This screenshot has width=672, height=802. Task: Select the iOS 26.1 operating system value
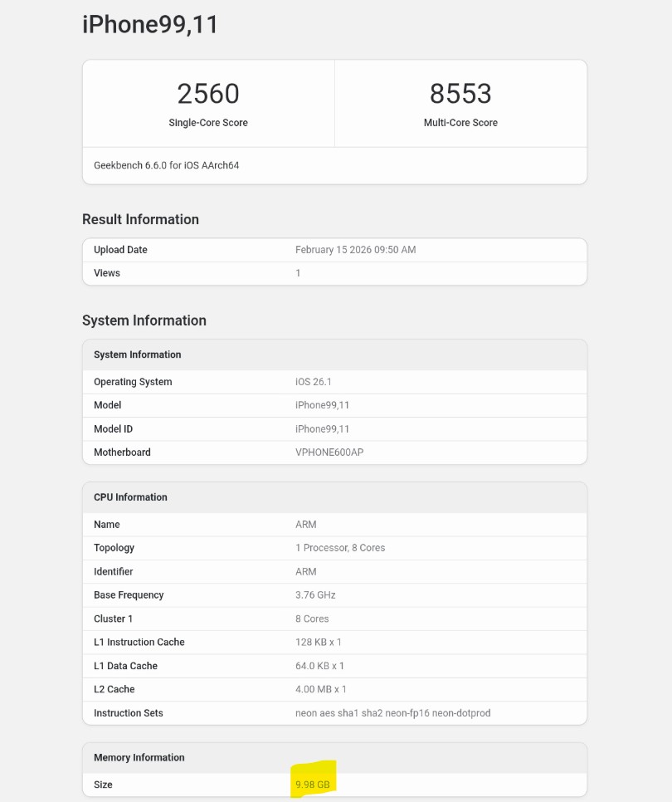click(x=314, y=382)
